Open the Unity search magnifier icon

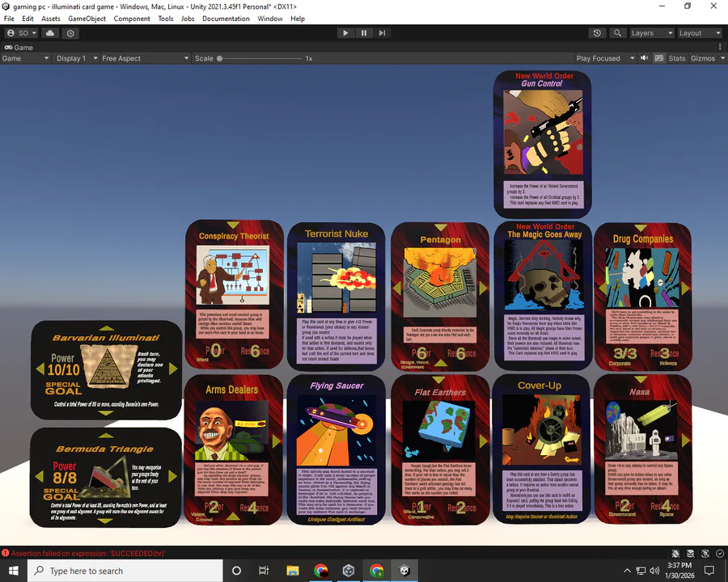pyautogui.click(x=617, y=33)
